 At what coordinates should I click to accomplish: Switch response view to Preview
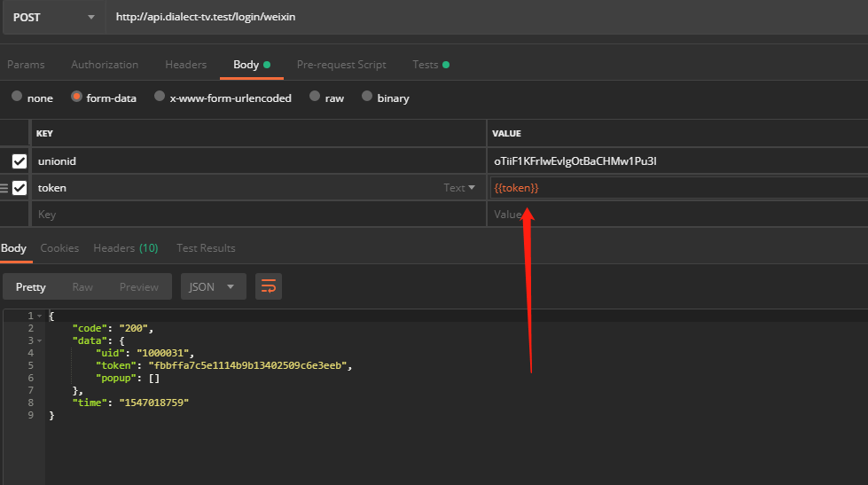coord(139,286)
